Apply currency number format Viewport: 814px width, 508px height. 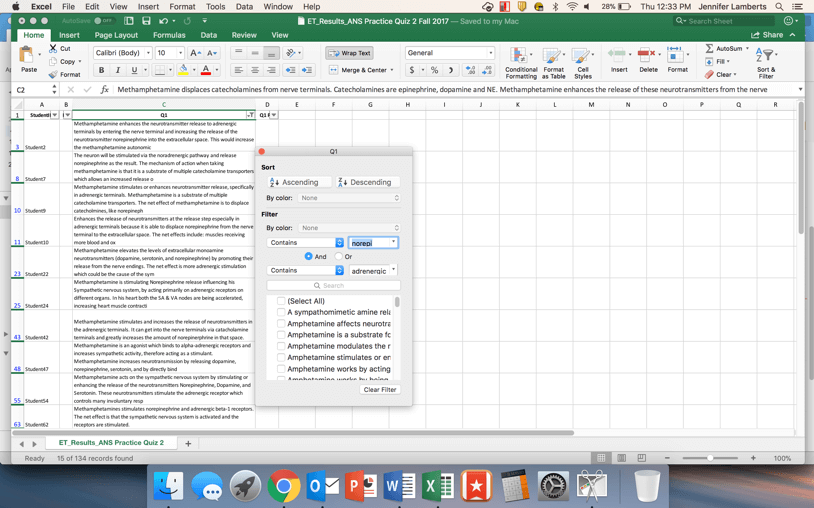(412, 70)
